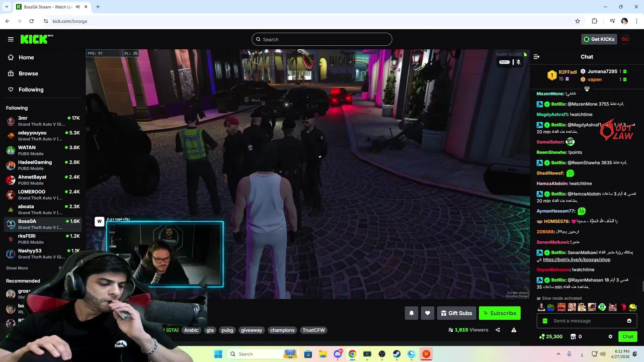Click R2FFadi top gifter in leaderboard
Viewport: 644px width, 362px height.
tap(562, 75)
